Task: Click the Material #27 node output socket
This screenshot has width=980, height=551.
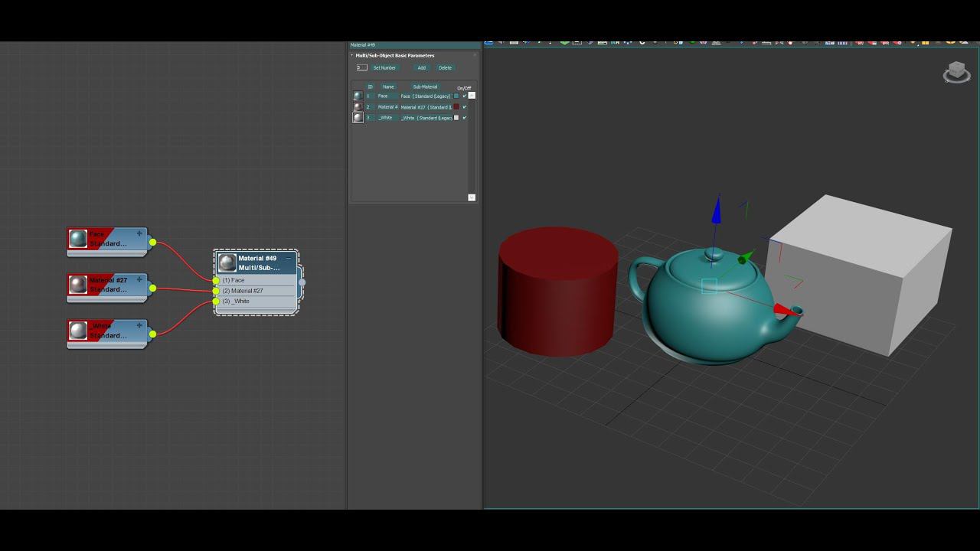Action: point(153,289)
